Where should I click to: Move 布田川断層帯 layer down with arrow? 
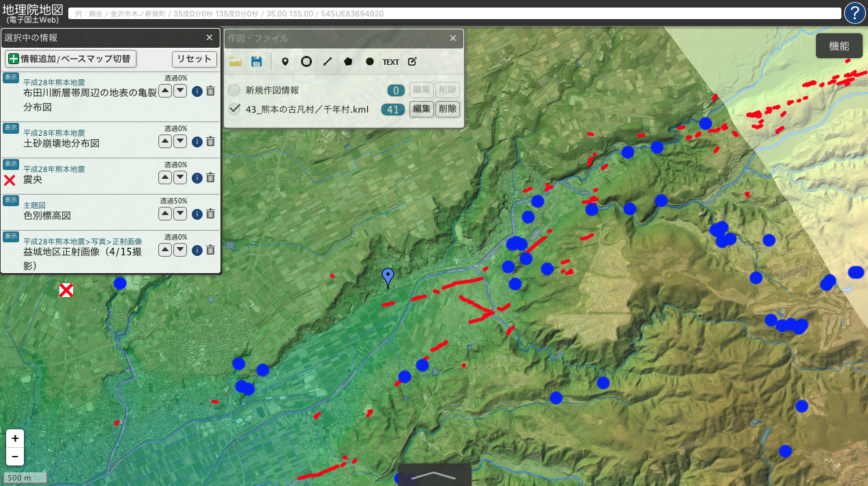point(180,91)
